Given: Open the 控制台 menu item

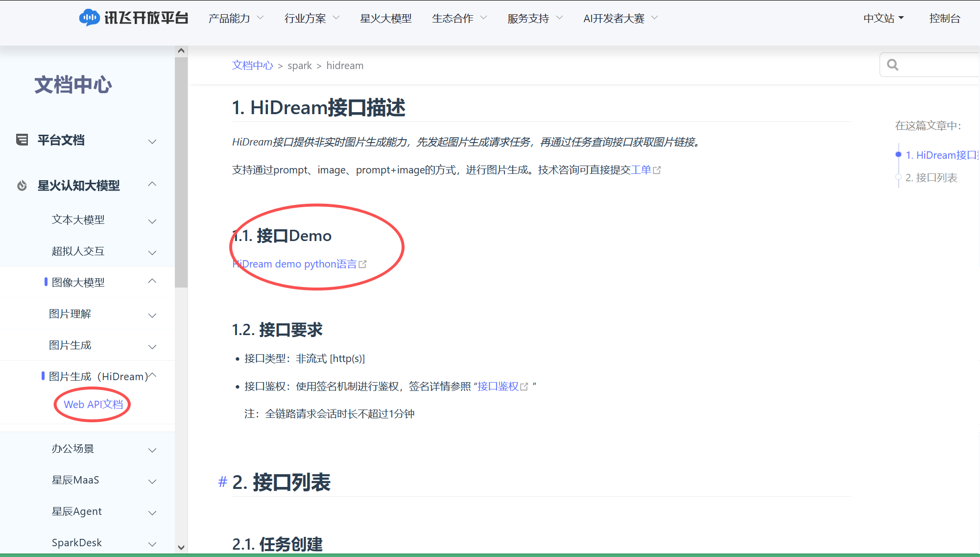Looking at the screenshot, I should pos(945,18).
